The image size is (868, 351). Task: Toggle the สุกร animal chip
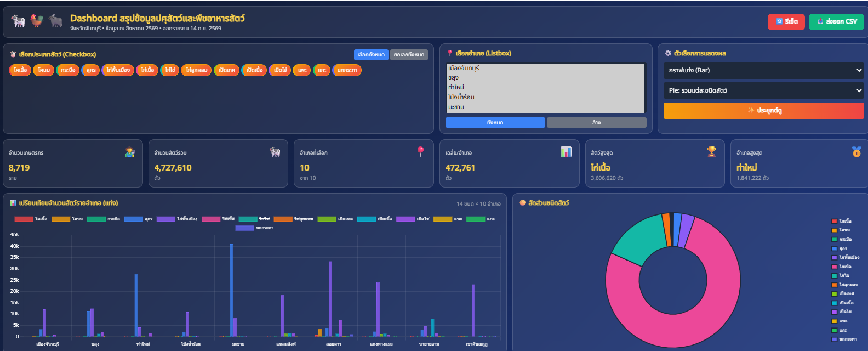pyautogui.click(x=91, y=70)
